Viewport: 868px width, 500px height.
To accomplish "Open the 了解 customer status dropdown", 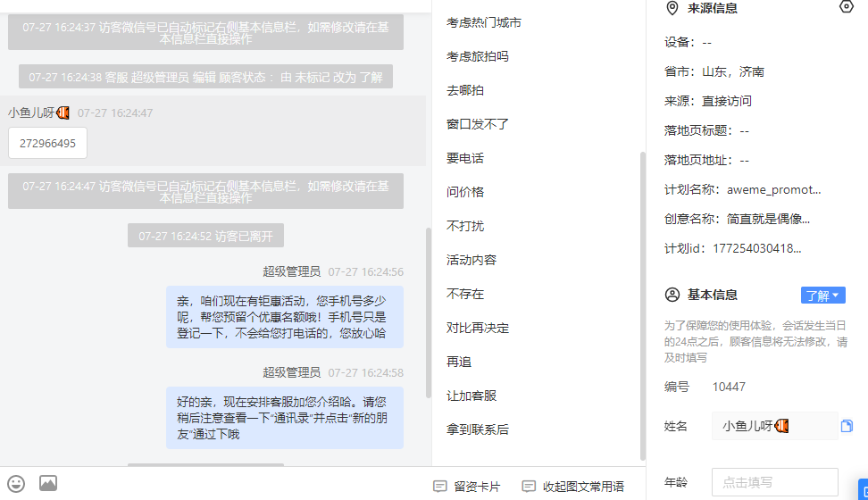I will click(x=822, y=296).
